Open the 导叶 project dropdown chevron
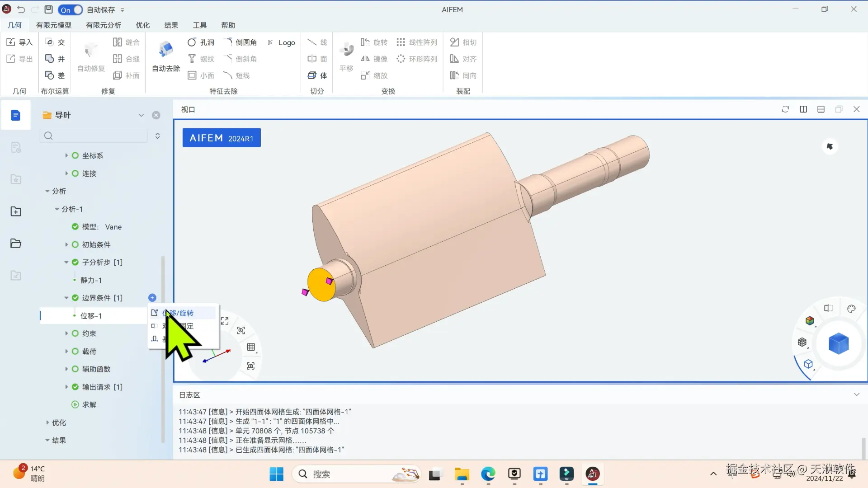 pos(141,115)
